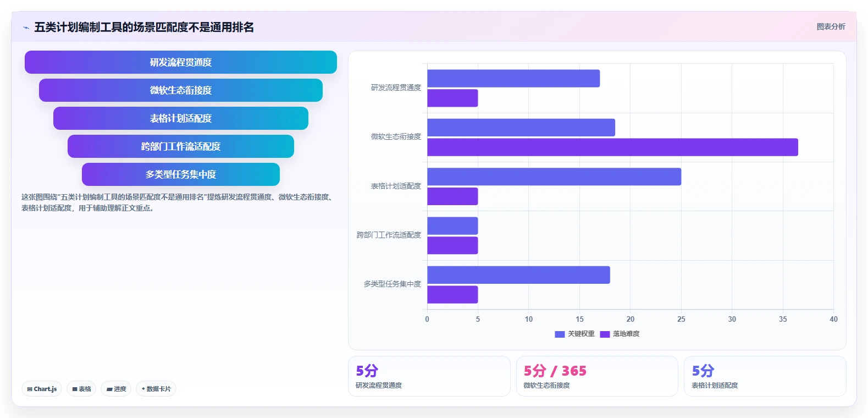Click the 进度 tag chip
Image resolution: width=868 pixels, height=418 pixels.
point(116,389)
